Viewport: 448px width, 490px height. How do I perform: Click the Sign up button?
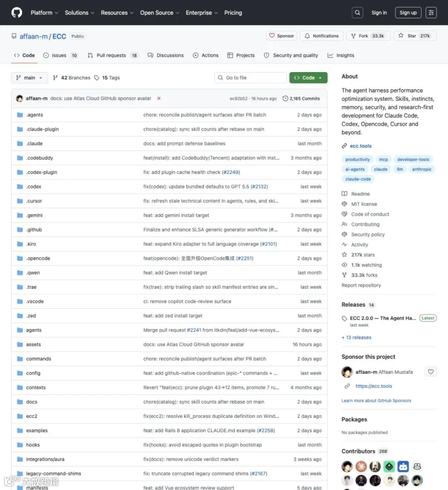coord(408,13)
